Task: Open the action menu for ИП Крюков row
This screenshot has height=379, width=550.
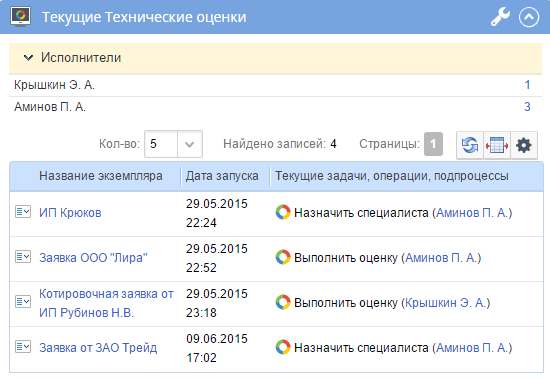Action: tap(23, 212)
